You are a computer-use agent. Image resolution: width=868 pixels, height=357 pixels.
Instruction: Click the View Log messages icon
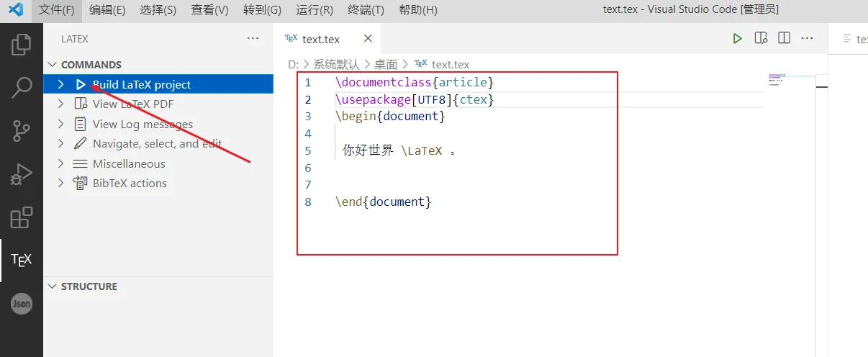click(x=81, y=124)
